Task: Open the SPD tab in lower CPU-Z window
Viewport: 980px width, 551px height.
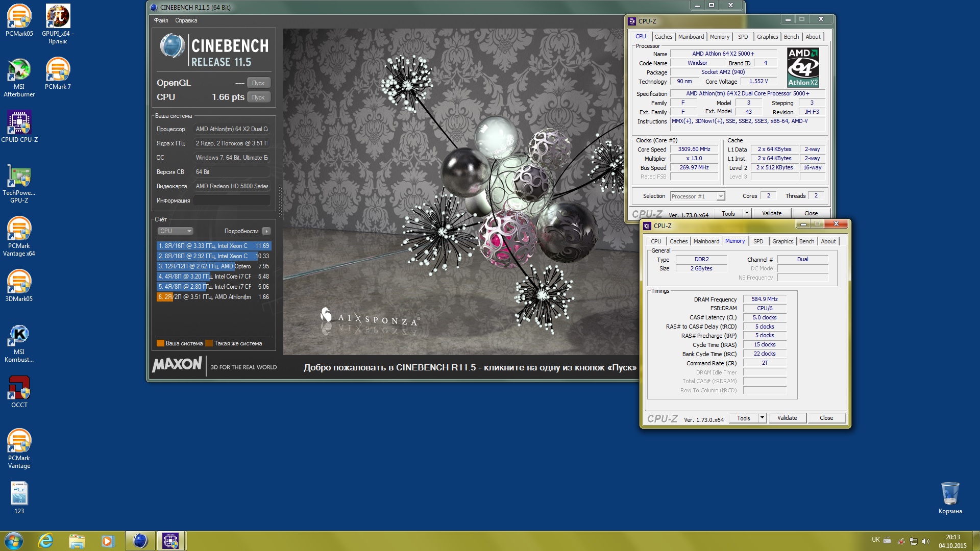Action: coord(758,241)
